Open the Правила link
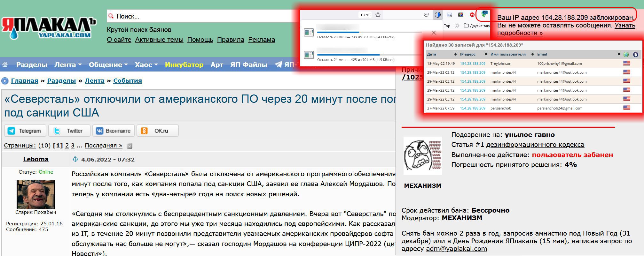The height and width of the screenshot is (256, 644). 231,40
